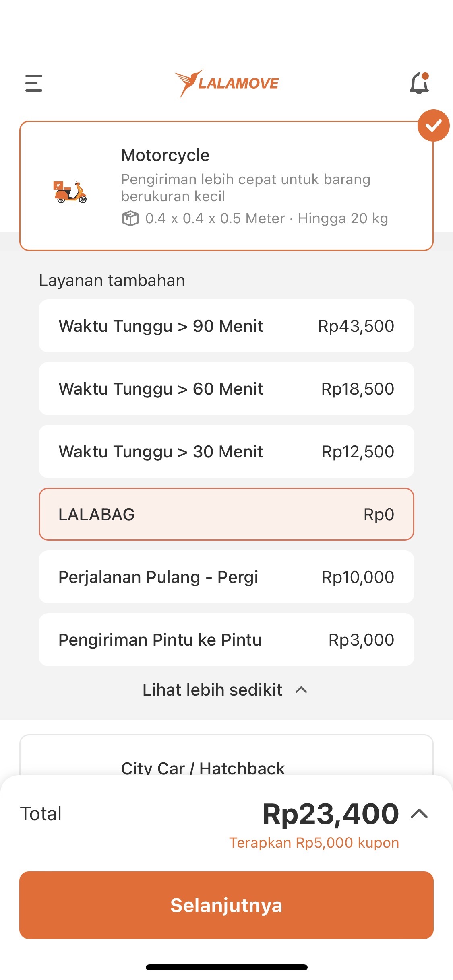Screen dimensions: 453x980
Task: Select the City Car / Hatchback vehicle
Action: pos(226,756)
